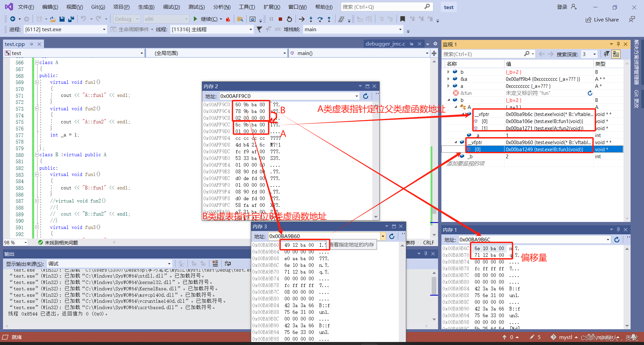Open the Git(G) menu
This screenshot has width=644, height=345.
(x=98, y=7)
